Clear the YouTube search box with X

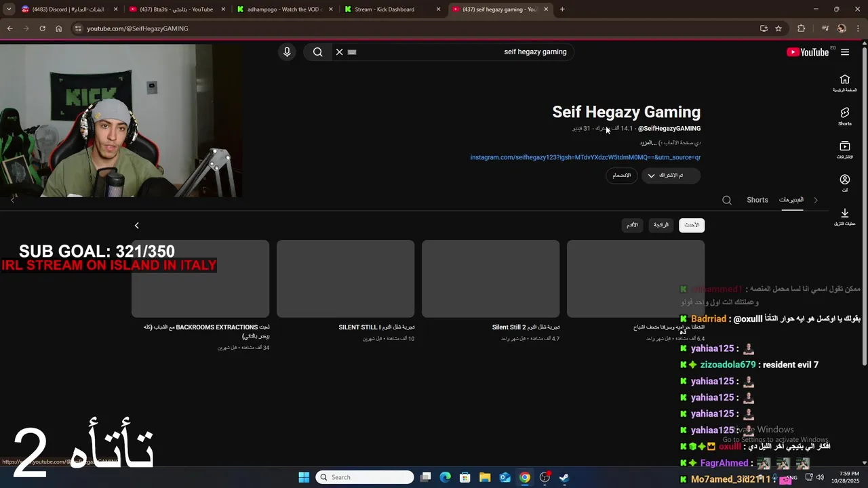tap(340, 52)
